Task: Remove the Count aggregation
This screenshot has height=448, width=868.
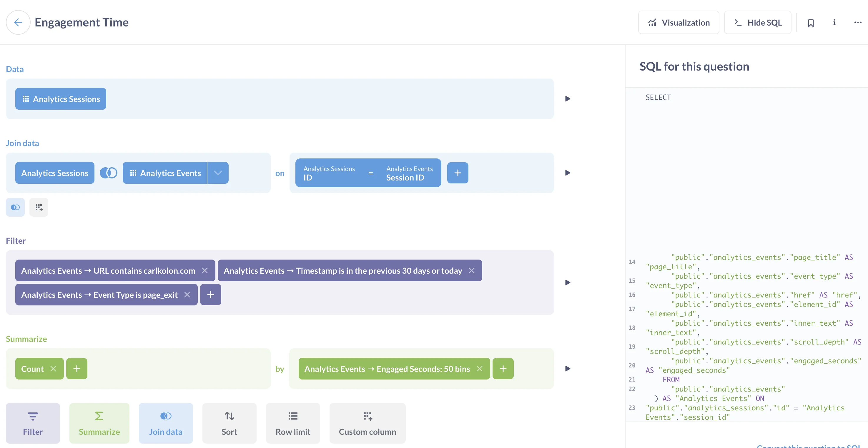Action: [53, 369]
